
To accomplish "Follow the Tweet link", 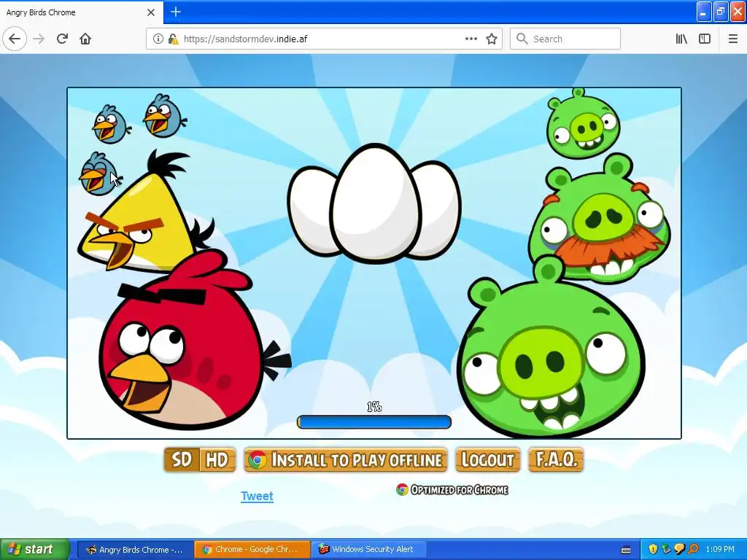I will click(x=257, y=496).
